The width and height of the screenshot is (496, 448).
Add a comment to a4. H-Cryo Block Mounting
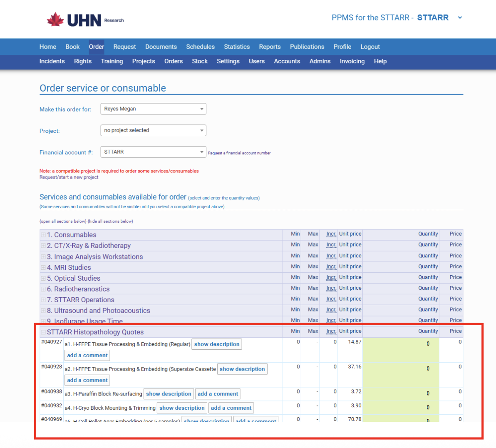[x=231, y=408]
